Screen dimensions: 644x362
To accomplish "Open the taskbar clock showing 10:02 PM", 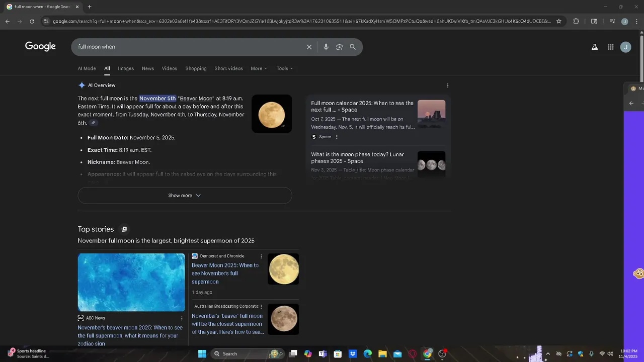I will 628,353.
